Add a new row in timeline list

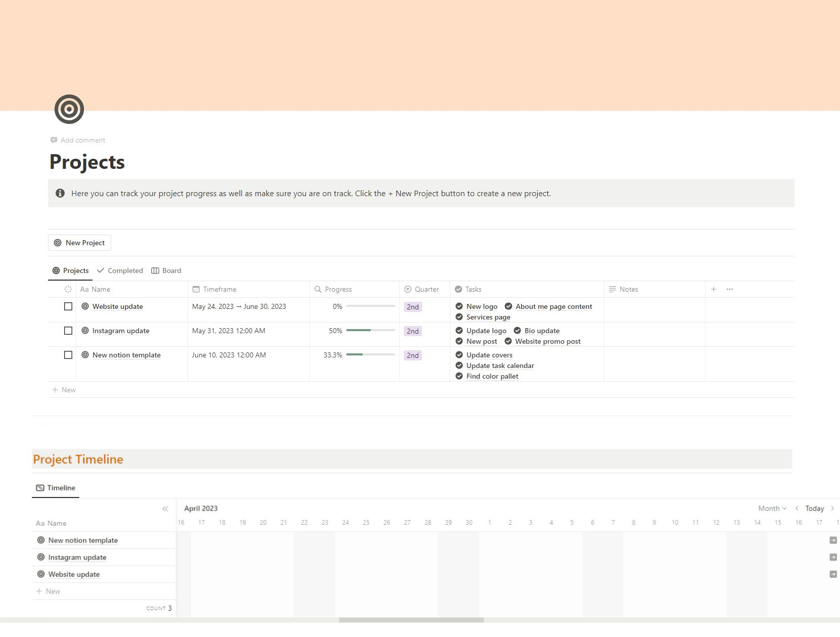pyautogui.click(x=48, y=591)
